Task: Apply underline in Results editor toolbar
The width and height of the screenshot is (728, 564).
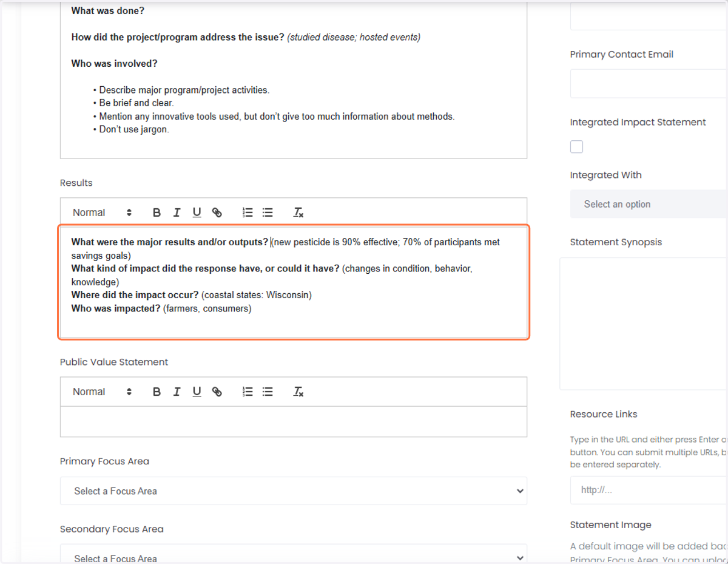Action: [197, 212]
